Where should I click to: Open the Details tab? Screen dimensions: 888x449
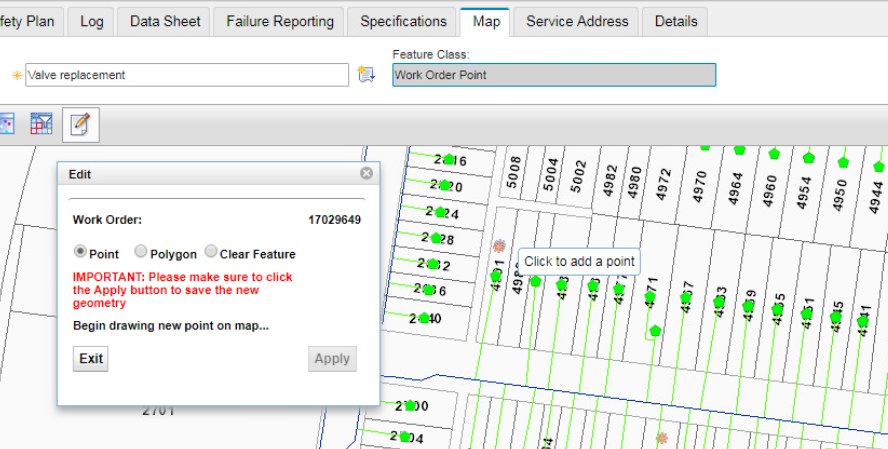[676, 21]
